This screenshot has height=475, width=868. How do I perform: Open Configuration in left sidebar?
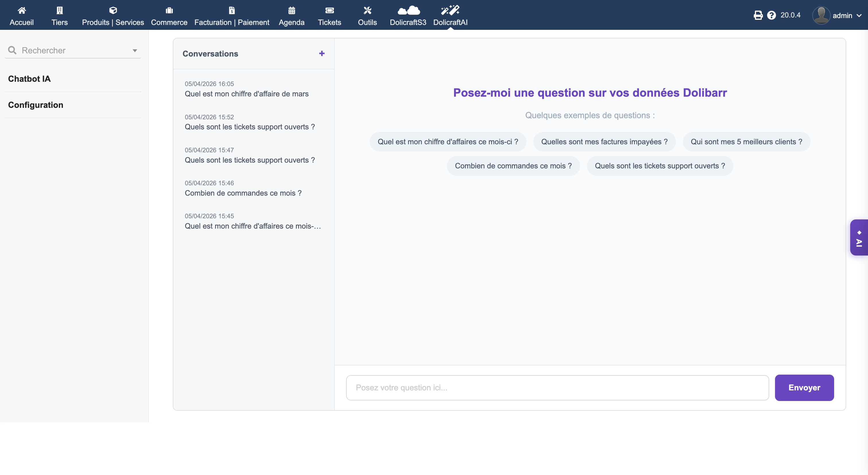pos(36,105)
